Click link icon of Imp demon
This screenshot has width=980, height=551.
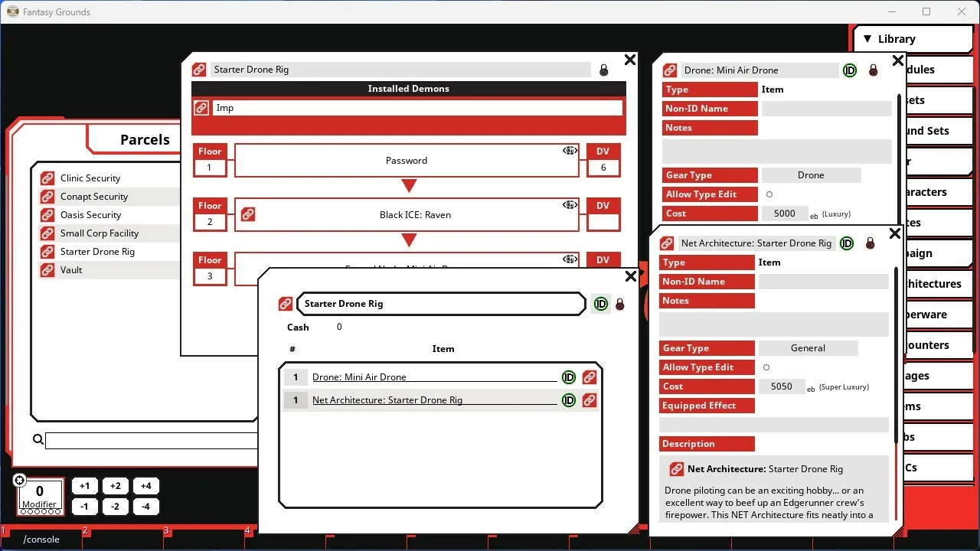coord(201,108)
